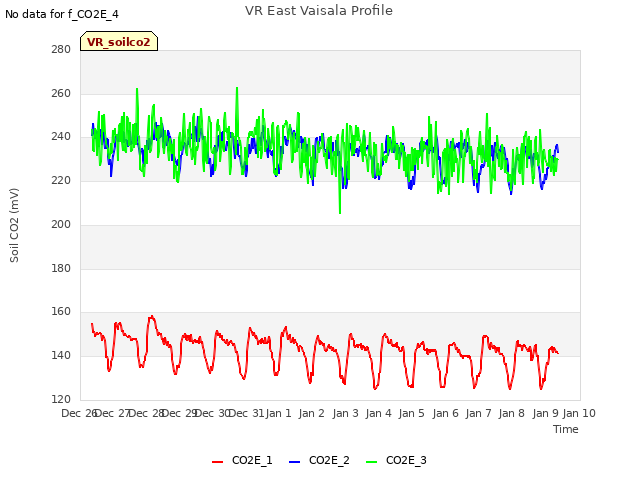Click the Jan 6 x-axis date label

coord(445,413)
